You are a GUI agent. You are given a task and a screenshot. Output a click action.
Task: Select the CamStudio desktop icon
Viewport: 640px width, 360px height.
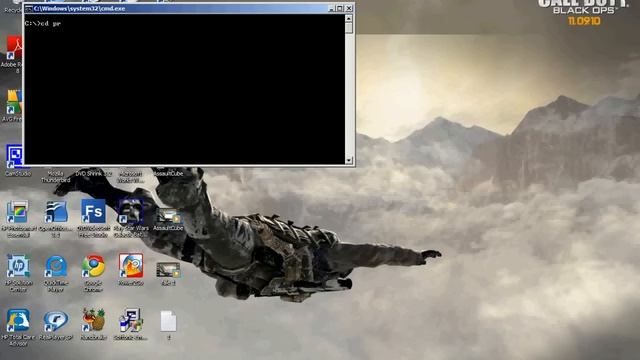15,156
